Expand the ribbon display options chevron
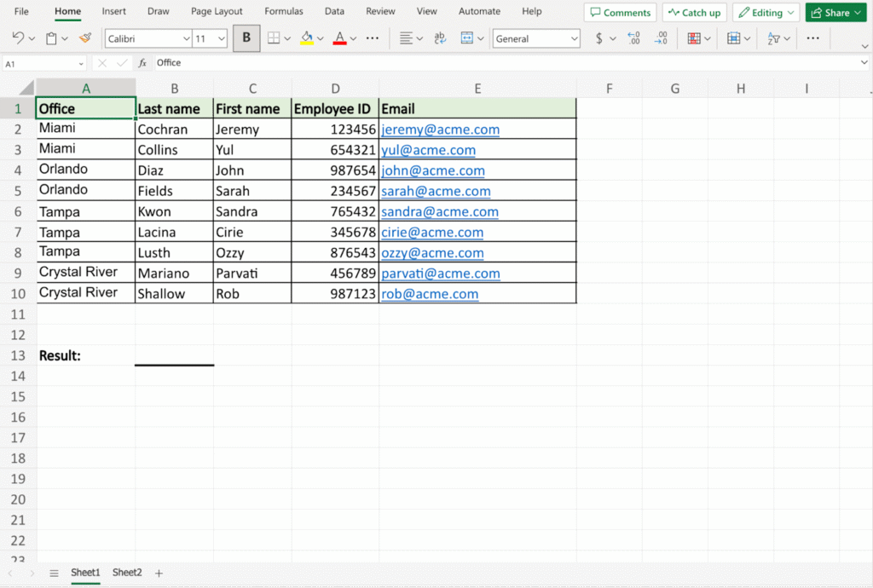 pyautogui.click(x=864, y=46)
